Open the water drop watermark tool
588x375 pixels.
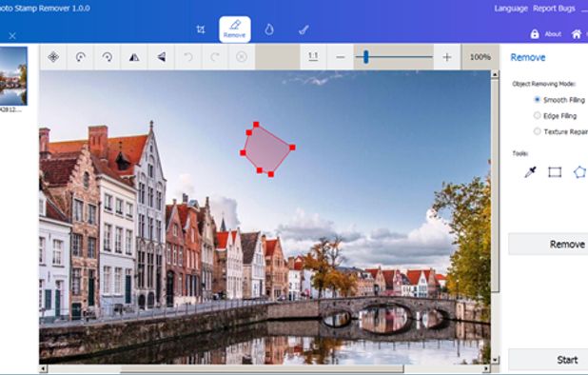tap(269, 30)
